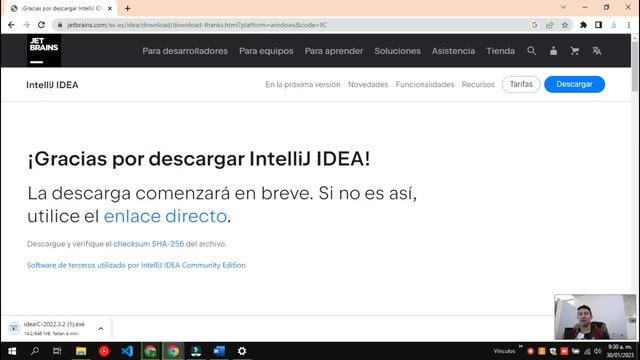The width and height of the screenshot is (640, 360).
Task: Click the JetBrains logo
Action: pyautogui.click(x=44, y=50)
